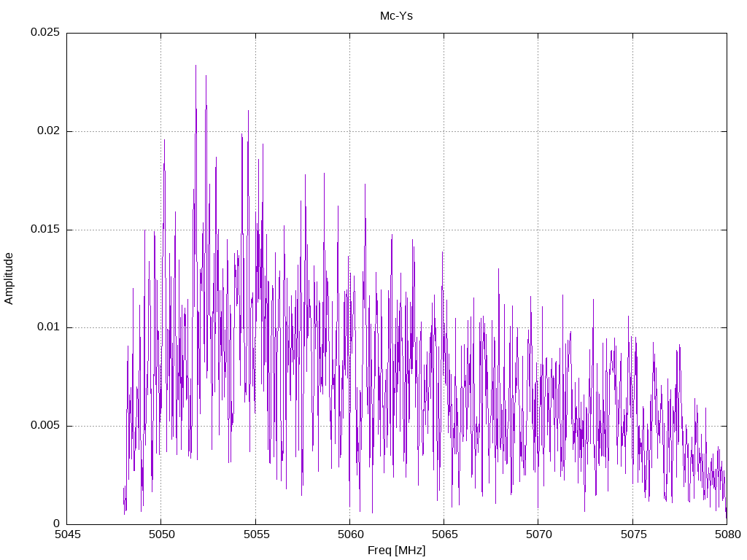Click the 0 y-axis tick label
The width and height of the screenshot is (747, 560).
[x=57, y=524]
